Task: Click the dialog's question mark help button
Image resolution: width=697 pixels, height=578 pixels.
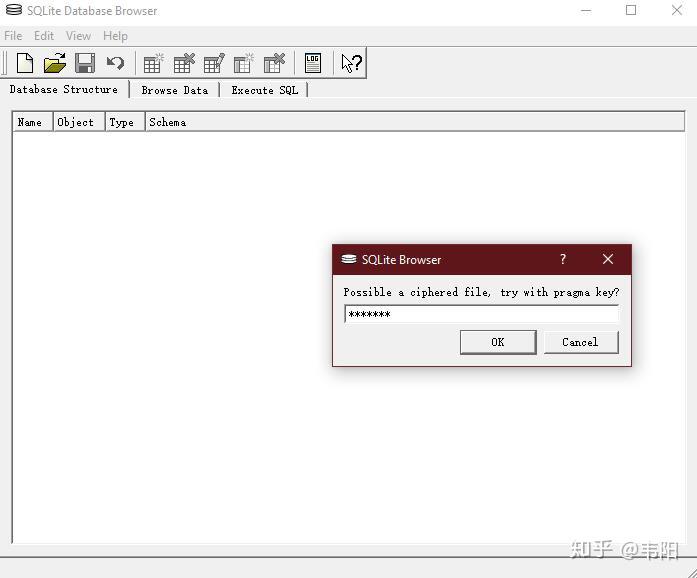Action: 563,259
